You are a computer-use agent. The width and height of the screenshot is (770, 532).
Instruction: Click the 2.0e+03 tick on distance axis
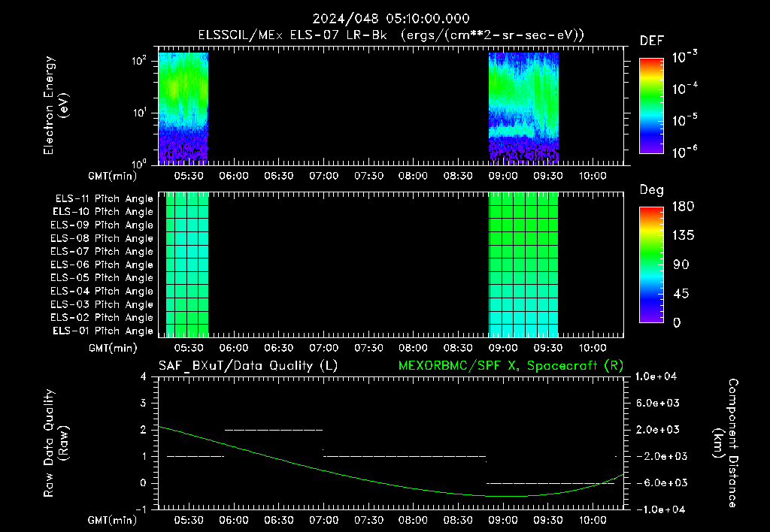657,430
